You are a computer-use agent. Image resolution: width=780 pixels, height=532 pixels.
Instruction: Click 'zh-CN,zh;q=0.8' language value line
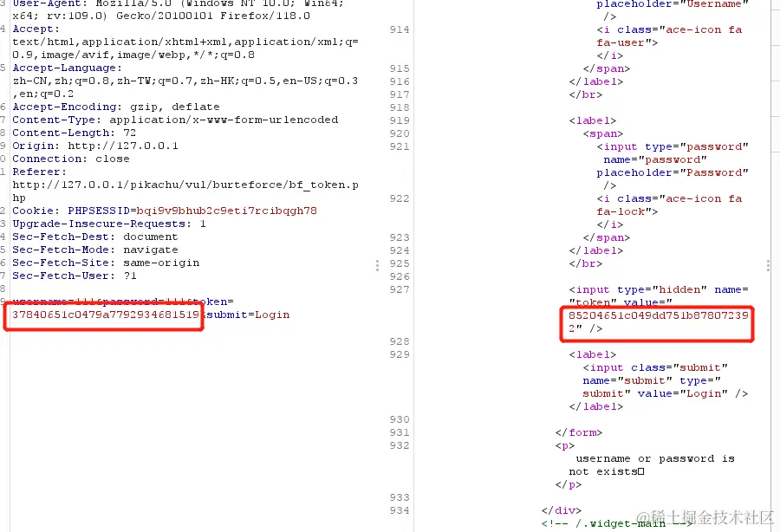coord(185,81)
